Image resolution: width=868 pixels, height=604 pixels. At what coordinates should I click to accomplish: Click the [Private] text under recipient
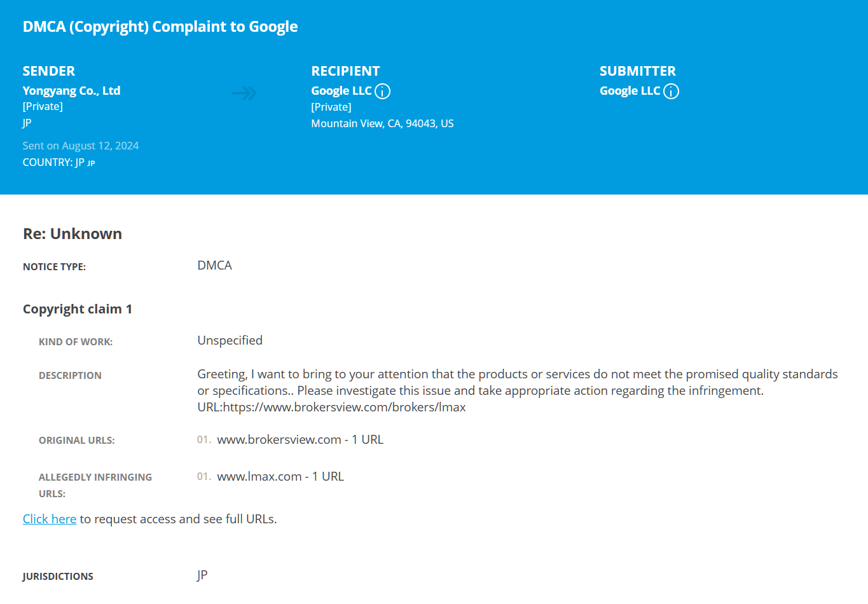[x=331, y=107]
